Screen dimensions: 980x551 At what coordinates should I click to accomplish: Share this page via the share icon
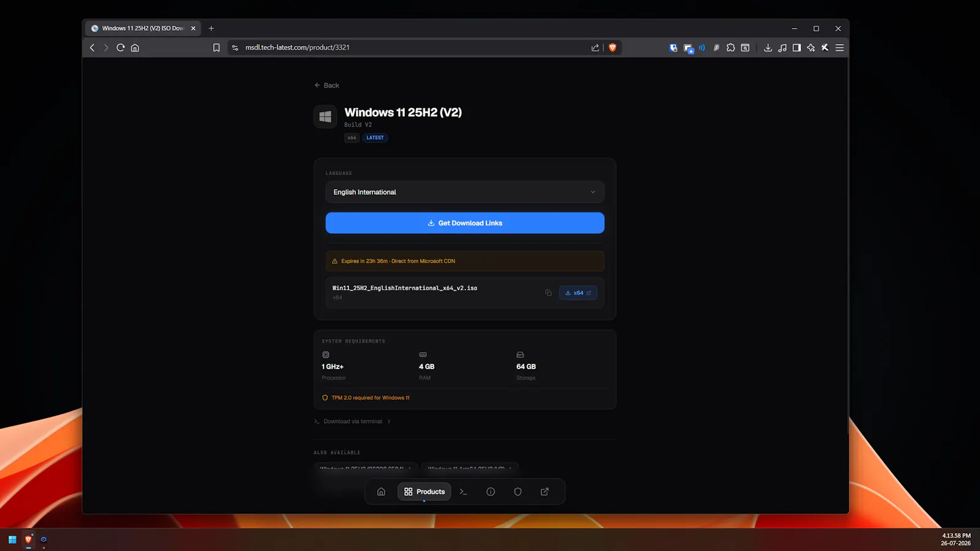coord(595,48)
